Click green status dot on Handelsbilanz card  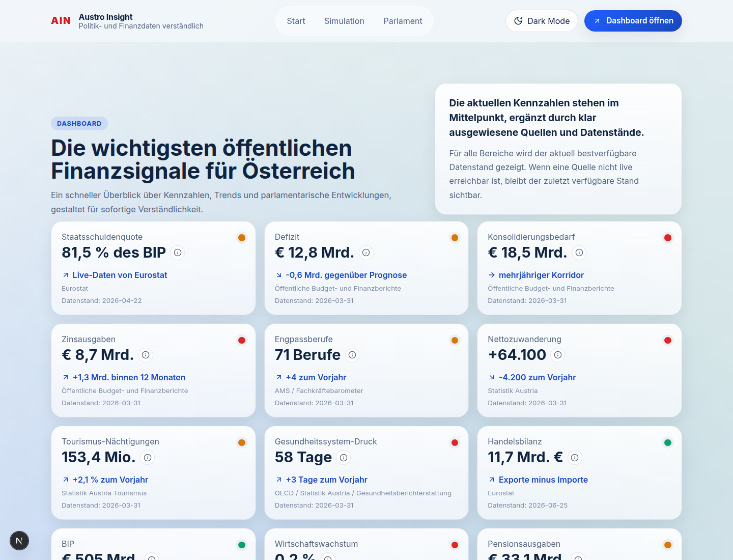pos(668,442)
